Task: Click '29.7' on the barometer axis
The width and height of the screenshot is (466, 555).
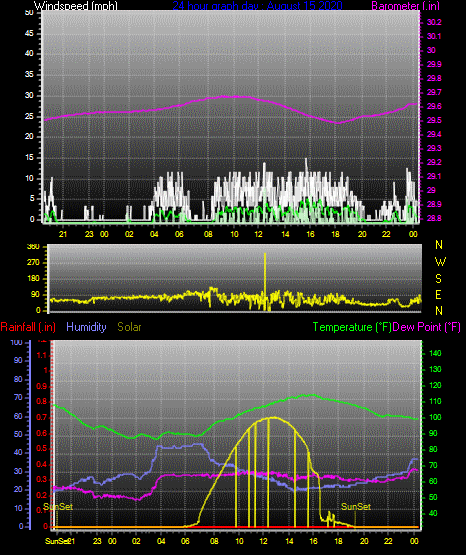Action: [434, 92]
